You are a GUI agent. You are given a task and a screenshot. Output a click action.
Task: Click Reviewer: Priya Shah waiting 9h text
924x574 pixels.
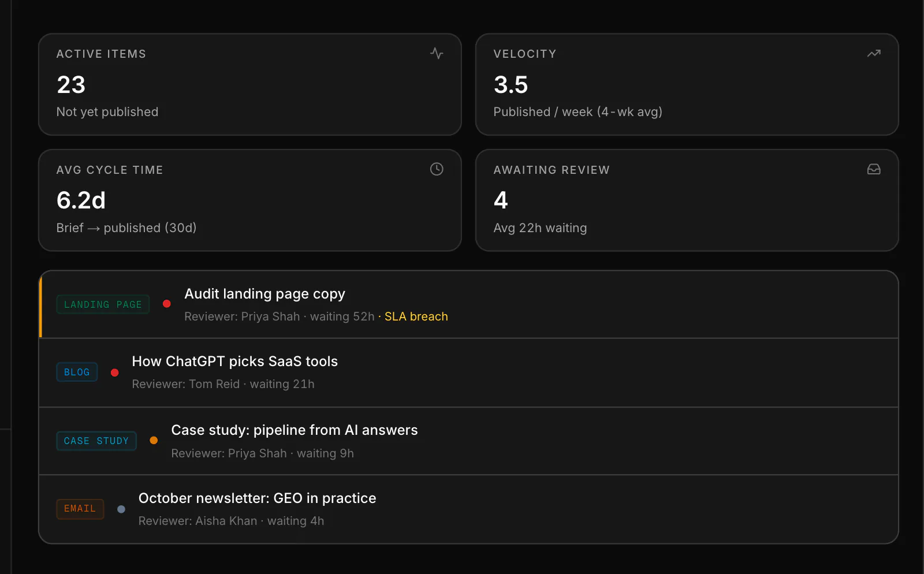pos(263,453)
